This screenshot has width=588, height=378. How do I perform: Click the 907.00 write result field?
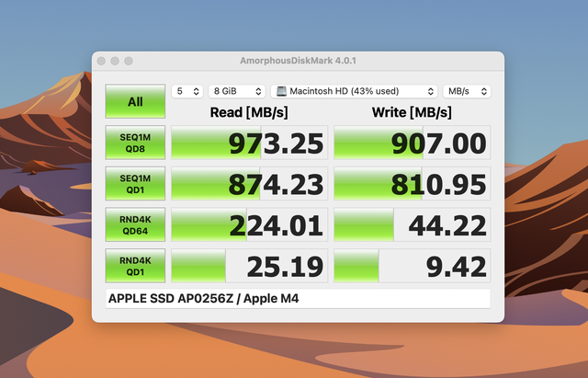pos(411,143)
